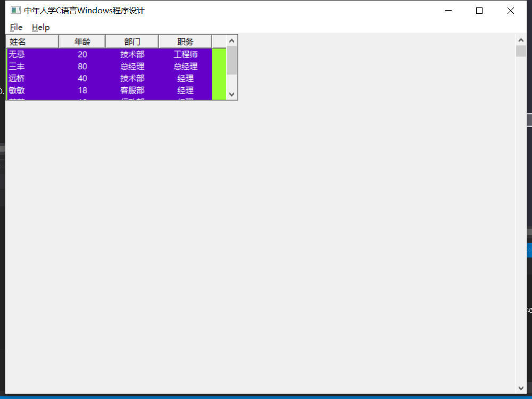Click the 姓名 column header
Screen dimensions: 532x399
coord(32,41)
